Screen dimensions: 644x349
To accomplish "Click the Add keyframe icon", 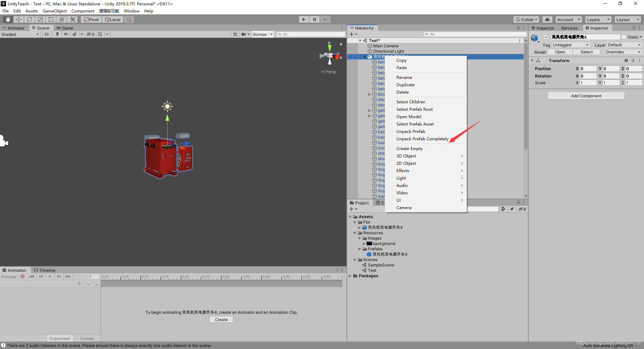I will [x=88, y=284].
